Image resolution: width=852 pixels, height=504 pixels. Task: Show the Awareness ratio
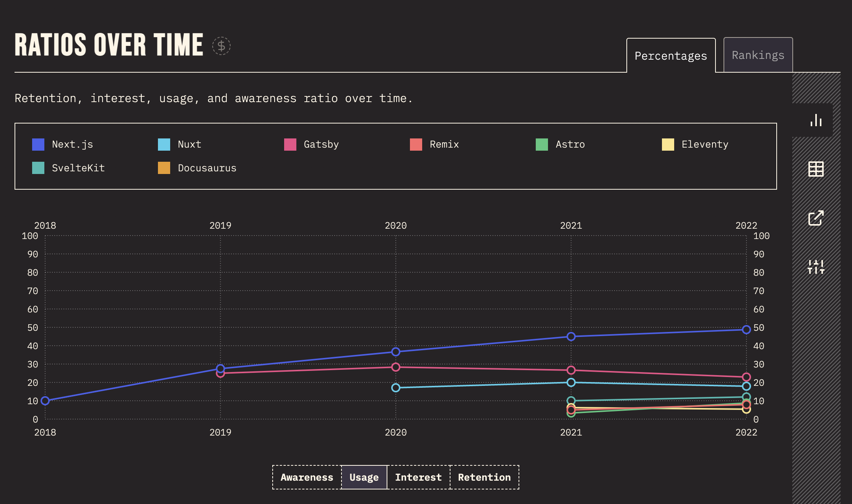pos(307,477)
